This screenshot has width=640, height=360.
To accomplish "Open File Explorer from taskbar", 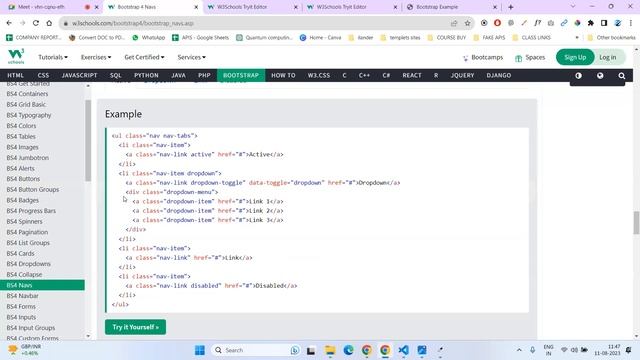I will click(x=330, y=350).
